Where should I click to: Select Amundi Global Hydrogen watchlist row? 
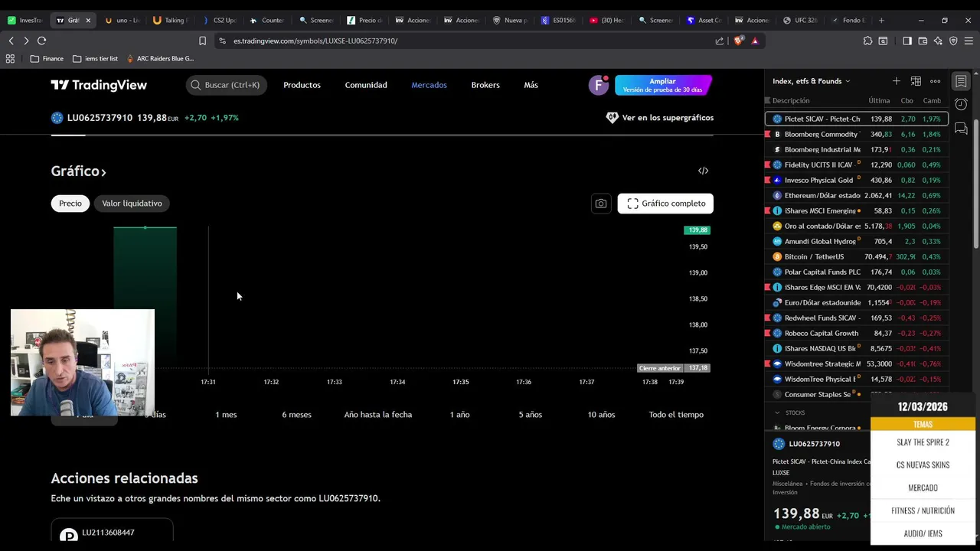pyautogui.click(x=856, y=241)
